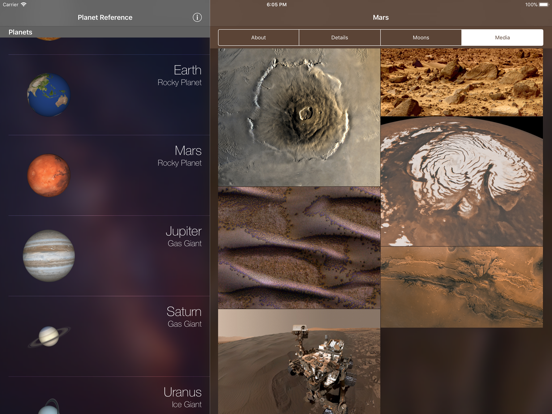552x414 pixels.
Task: Switch to the Moons tab
Action: tap(421, 37)
